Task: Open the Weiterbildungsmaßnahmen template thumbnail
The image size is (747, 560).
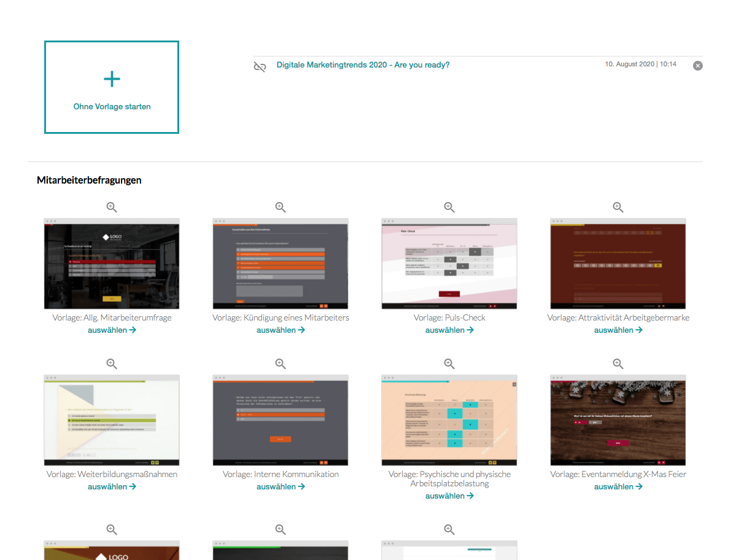Action: point(112,420)
